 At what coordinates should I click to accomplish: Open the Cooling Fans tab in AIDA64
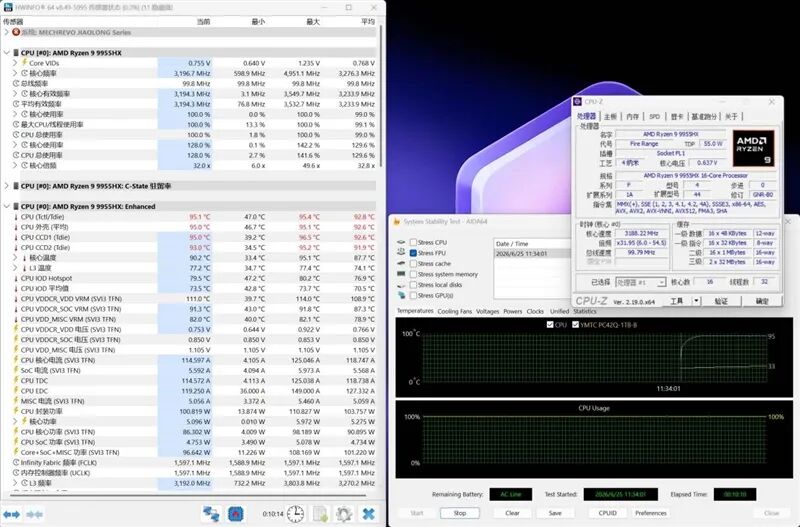pyautogui.click(x=455, y=311)
